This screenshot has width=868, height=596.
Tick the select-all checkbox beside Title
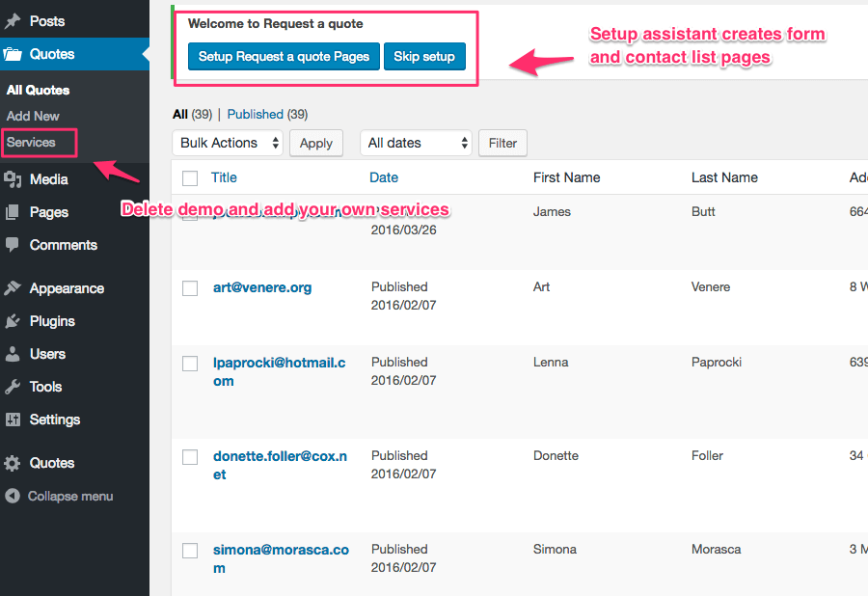coord(190,178)
